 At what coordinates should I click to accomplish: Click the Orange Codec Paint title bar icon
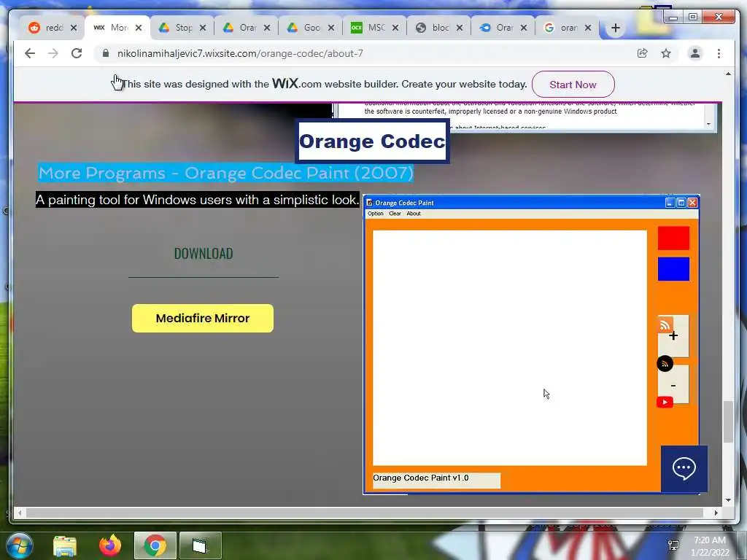point(369,203)
